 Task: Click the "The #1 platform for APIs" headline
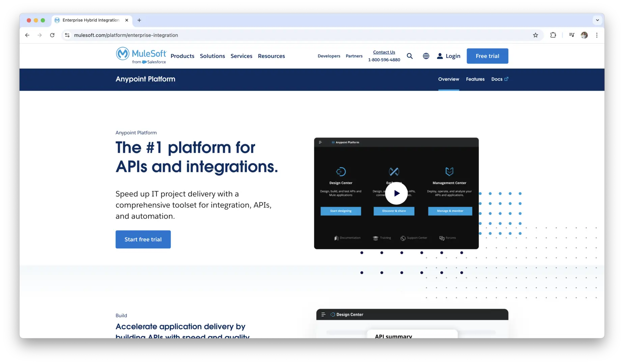point(197,157)
